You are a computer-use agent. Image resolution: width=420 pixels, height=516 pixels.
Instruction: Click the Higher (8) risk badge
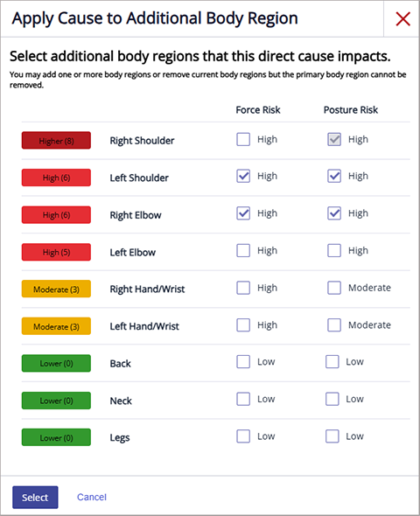click(56, 141)
